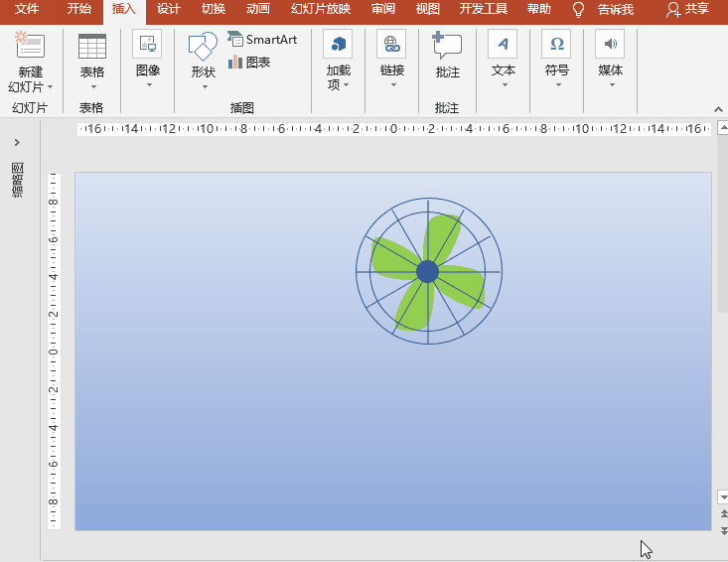Open the 帮助 (Help) tab
Screen dimensions: 728x562
[539, 9]
